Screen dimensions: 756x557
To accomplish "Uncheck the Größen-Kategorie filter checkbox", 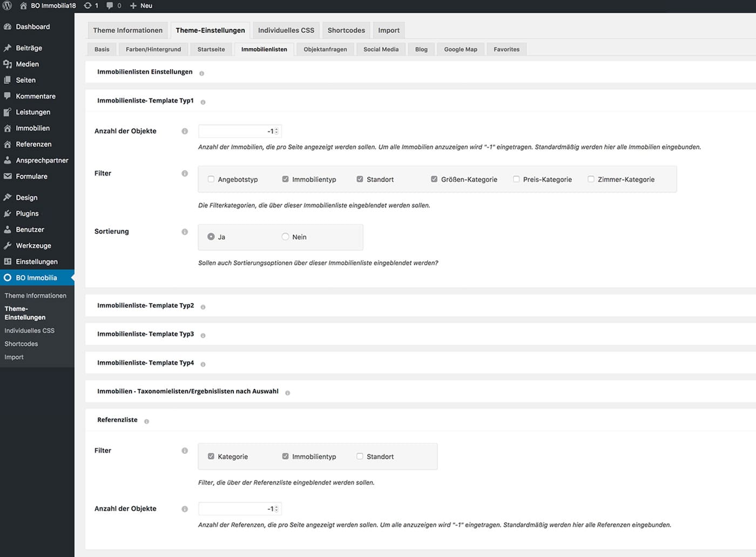I will click(434, 179).
